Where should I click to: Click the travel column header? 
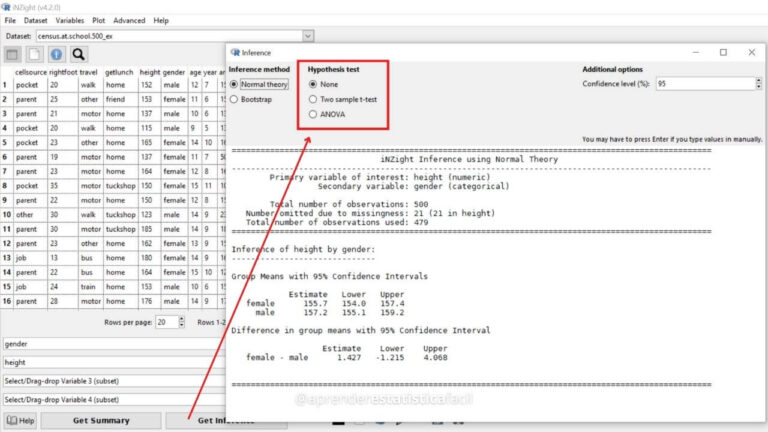(89, 72)
